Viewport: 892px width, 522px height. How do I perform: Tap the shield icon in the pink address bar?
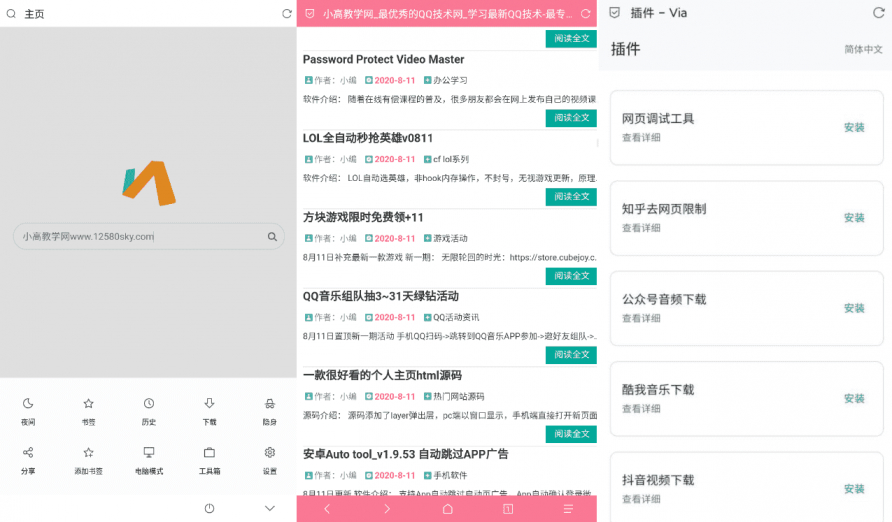(x=309, y=14)
